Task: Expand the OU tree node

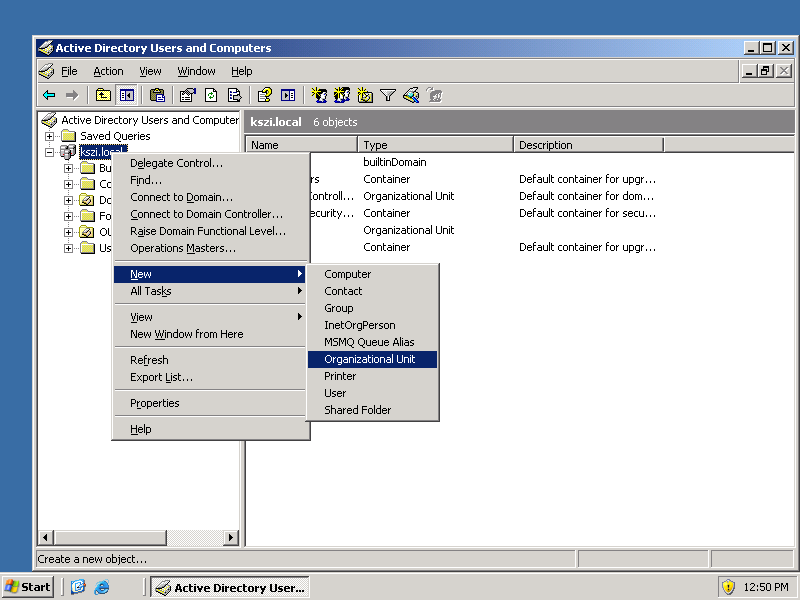Action: tap(68, 232)
